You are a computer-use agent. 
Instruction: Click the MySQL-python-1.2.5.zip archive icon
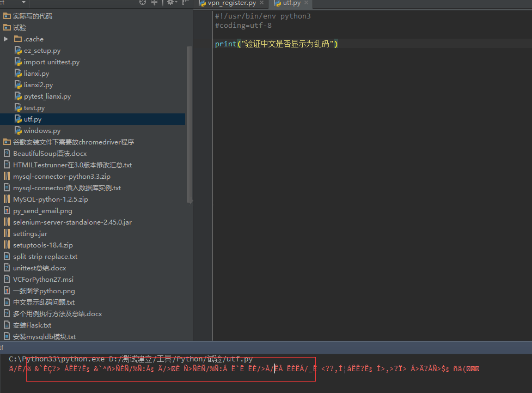7,199
